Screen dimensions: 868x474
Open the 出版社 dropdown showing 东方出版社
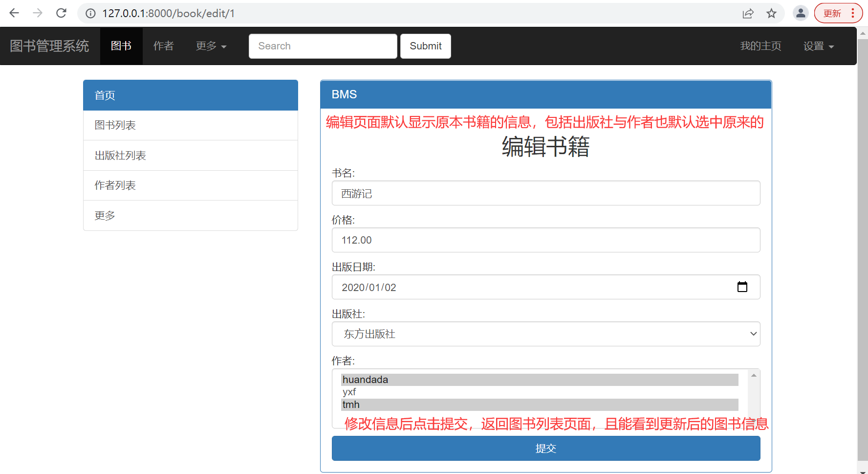(x=546, y=334)
